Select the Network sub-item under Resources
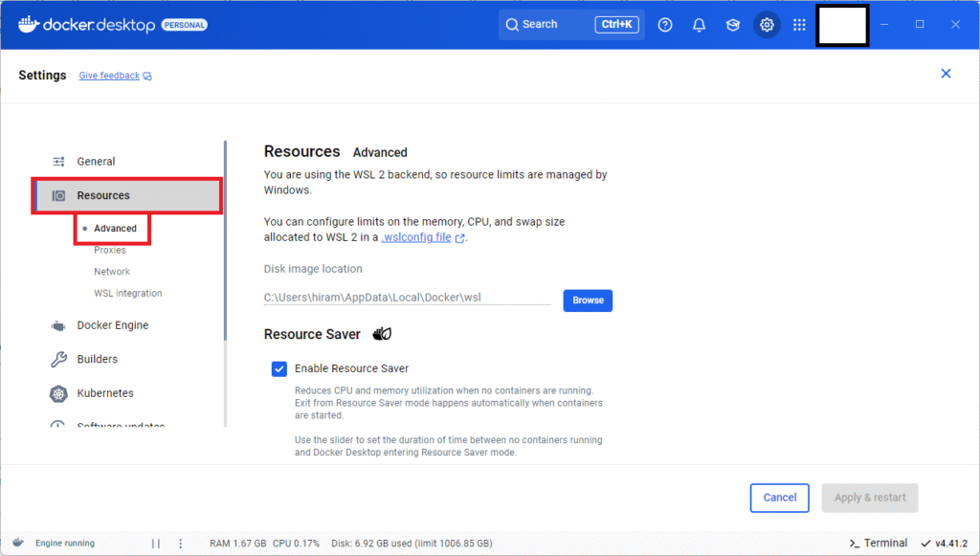Screen dimensions: 980x556 [x=112, y=272]
